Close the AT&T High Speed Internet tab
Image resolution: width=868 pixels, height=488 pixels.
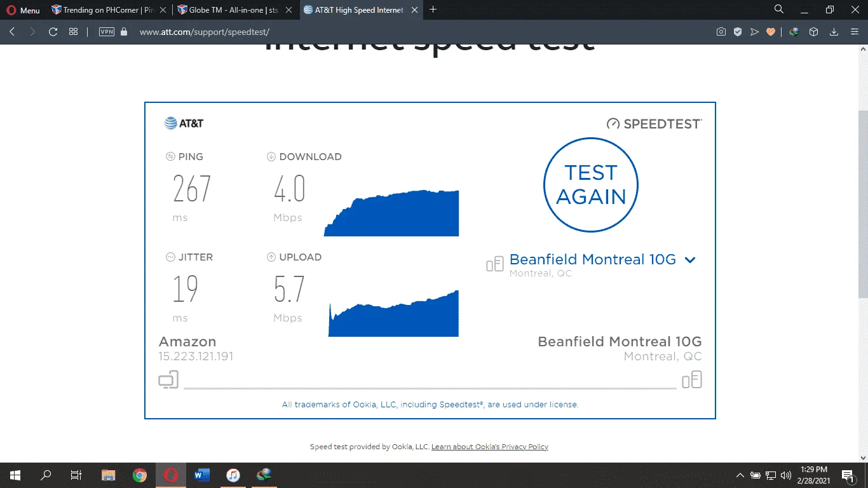414,10
